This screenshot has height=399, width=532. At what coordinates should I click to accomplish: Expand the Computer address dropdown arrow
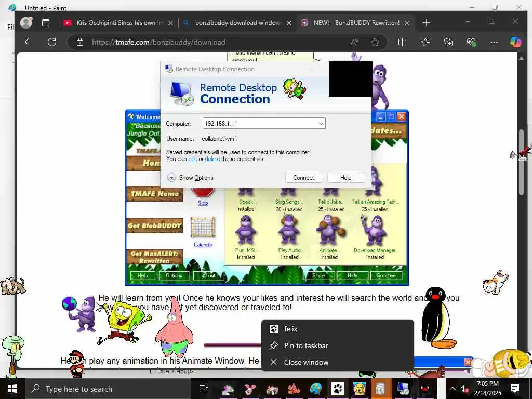pyautogui.click(x=321, y=124)
